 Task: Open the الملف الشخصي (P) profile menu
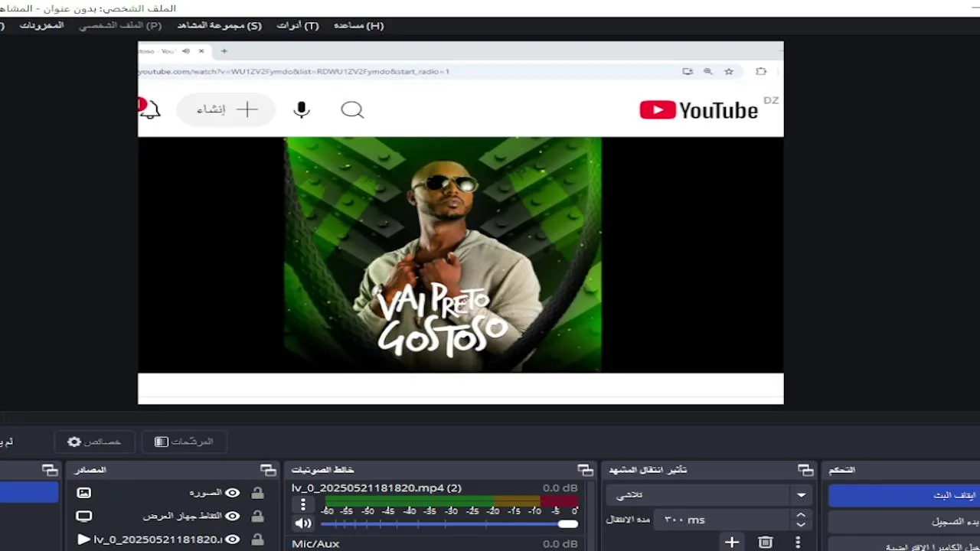pos(120,25)
